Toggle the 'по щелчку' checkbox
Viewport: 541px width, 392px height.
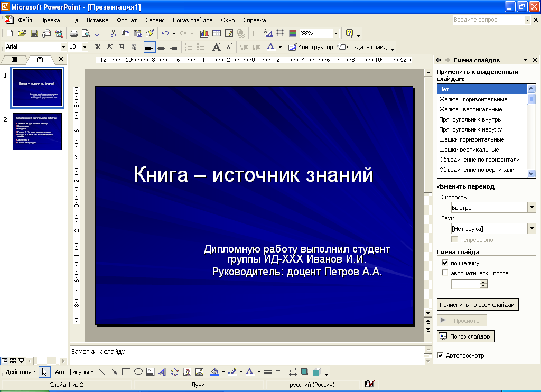pos(445,263)
